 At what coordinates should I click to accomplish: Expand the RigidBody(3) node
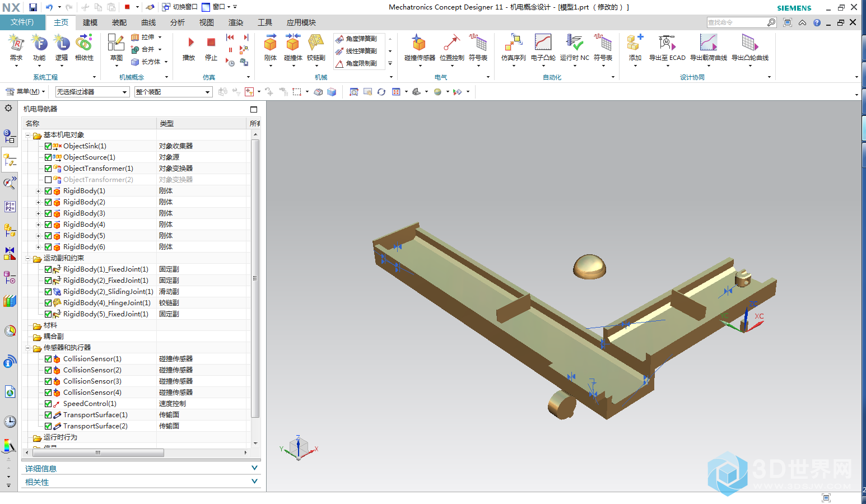click(38, 213)
